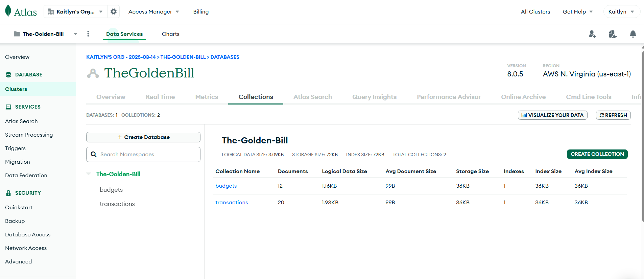Open notifications bell icon
This screenshot has height=279, width=644.
coord(633,34)
